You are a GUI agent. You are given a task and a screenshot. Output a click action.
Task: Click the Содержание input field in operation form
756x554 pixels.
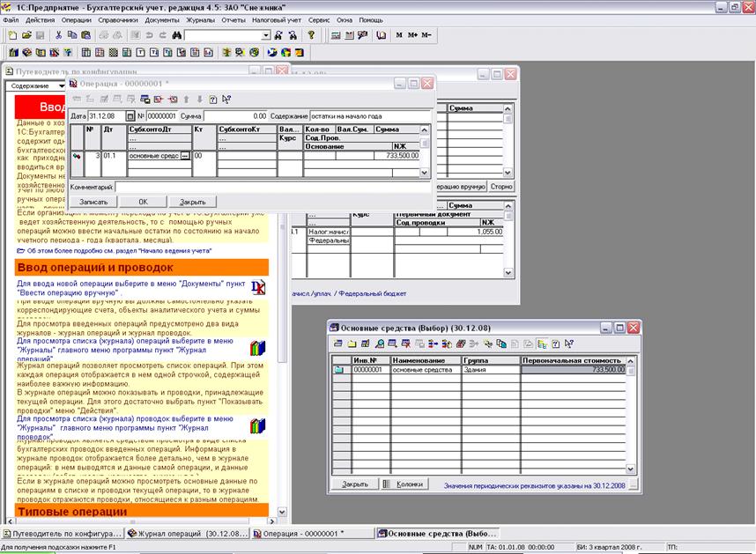369,115
